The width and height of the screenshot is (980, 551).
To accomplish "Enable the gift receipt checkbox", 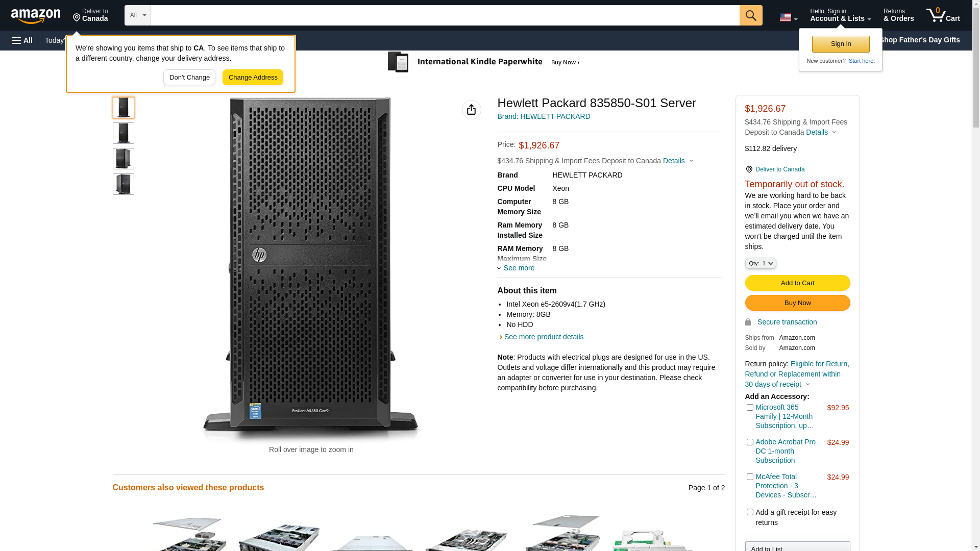I will pyautogui.click(x=750, y=512).
